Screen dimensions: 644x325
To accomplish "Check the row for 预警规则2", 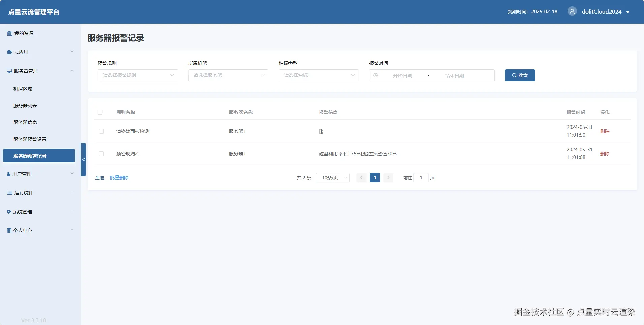I will pyautogui.click(x=101, y=154).
